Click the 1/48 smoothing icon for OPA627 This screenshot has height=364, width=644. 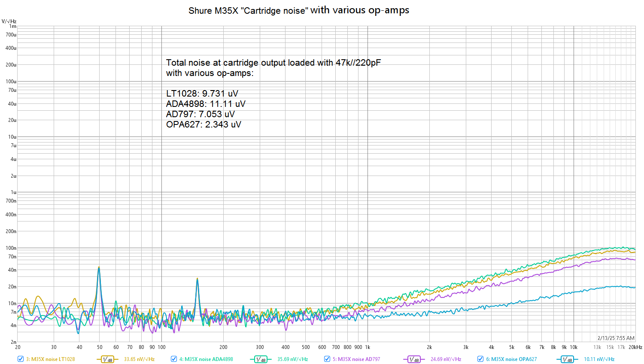tap(567, 359)
